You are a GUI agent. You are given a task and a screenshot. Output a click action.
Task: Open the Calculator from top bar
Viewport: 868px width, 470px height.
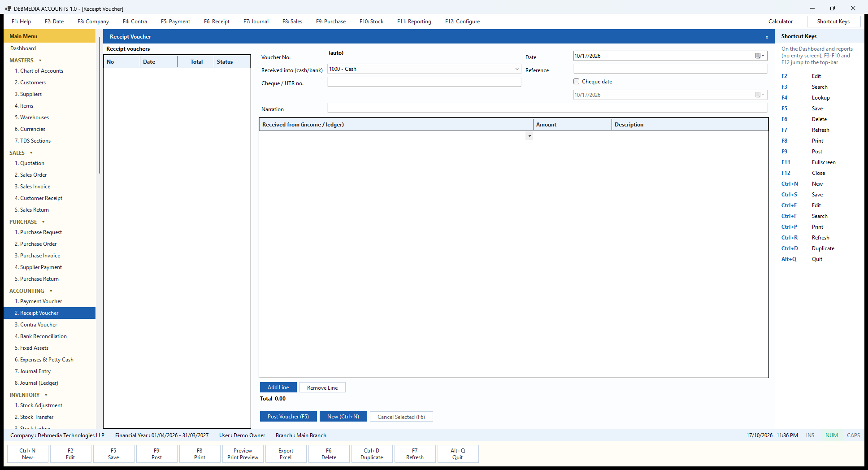tap(781, 22)
